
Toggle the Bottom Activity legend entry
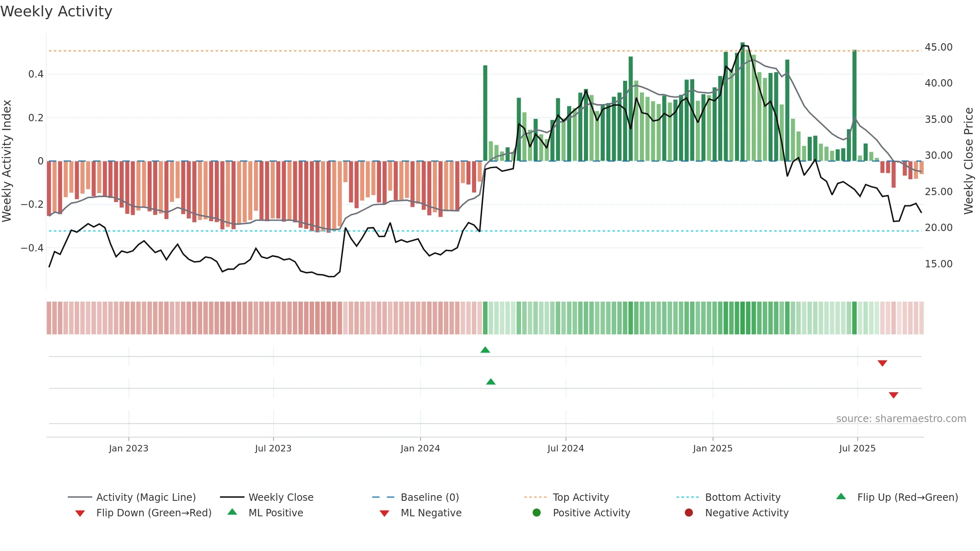728,497
